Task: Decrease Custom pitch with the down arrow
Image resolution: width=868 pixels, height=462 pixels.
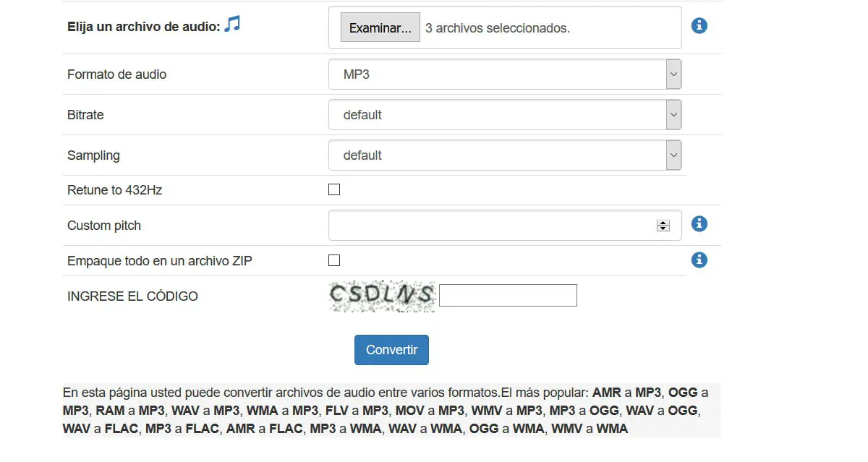Action: coord(663,228)
